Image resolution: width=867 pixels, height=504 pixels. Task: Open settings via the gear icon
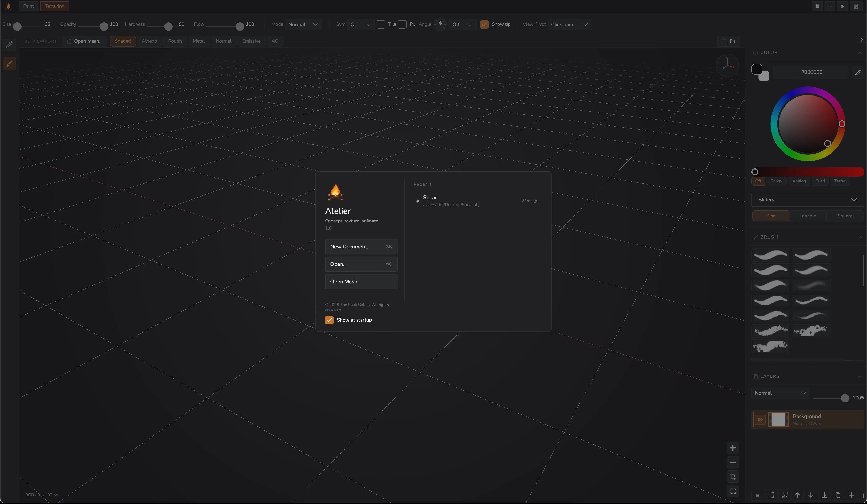point(843,6)
